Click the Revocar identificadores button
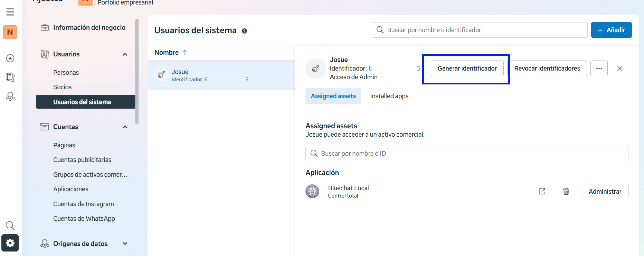The image size is (644, 256). (x=547, y=68)
